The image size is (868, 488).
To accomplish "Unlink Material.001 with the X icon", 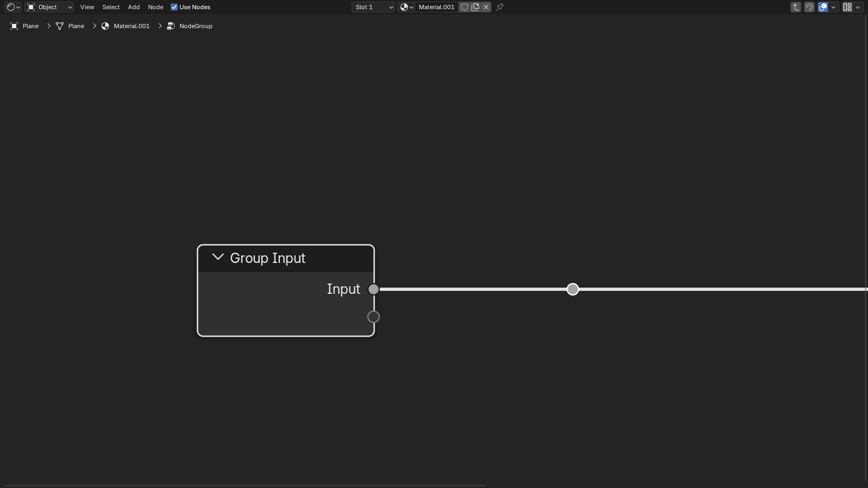I will tap(486, 7).
